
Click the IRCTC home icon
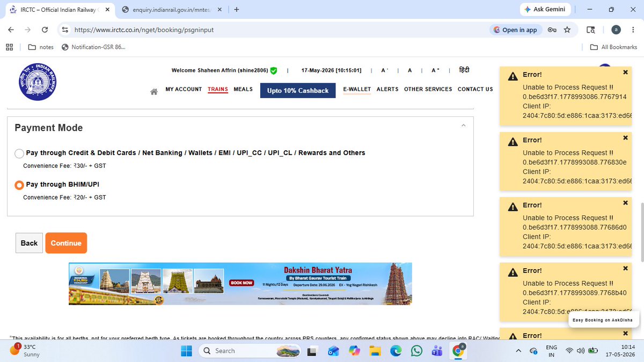154,92
